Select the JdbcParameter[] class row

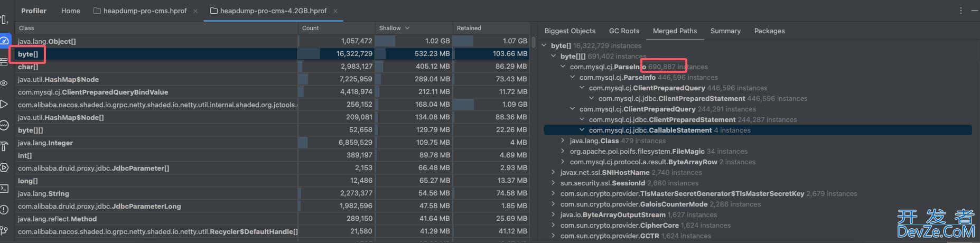click(x=272, y=167)
